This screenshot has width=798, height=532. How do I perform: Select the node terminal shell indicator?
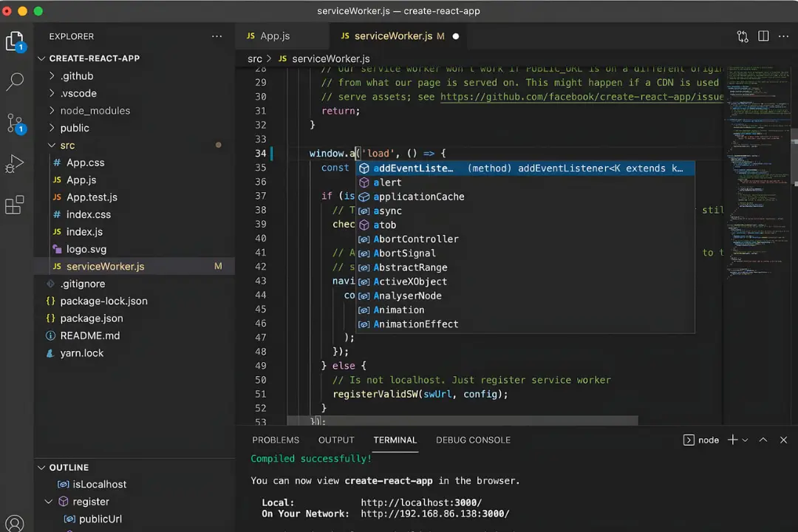[700, 440]
